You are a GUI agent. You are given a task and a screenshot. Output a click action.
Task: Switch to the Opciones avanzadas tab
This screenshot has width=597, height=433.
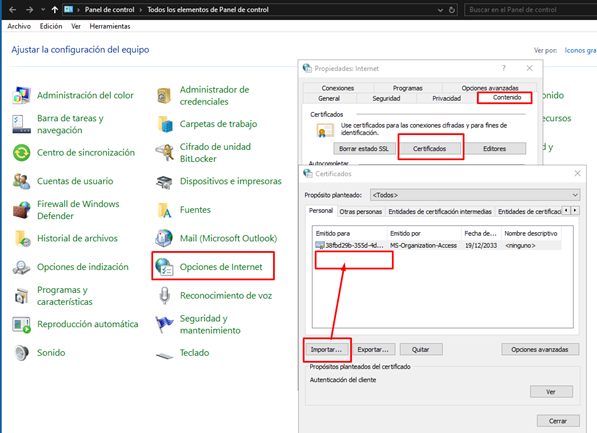click(490, 88)
